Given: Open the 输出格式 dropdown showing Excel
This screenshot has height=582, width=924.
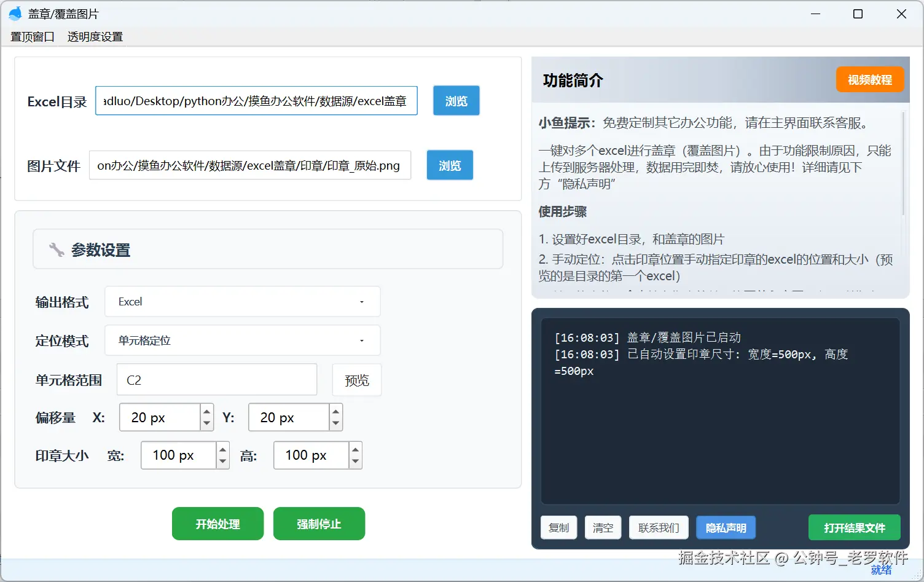Looking at the screenshot, I should click(x=242, y=302).
